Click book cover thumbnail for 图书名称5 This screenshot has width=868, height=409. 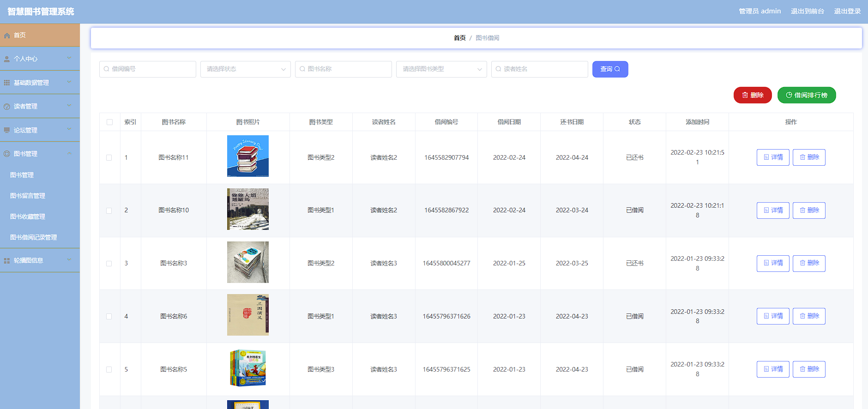[248, 368]
